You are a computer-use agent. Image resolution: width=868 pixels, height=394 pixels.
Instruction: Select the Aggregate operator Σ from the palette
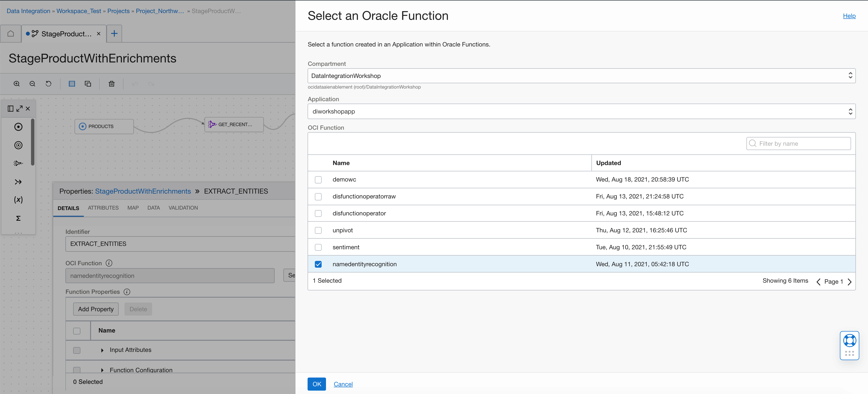pyautogui.click(x=18, y=218)
